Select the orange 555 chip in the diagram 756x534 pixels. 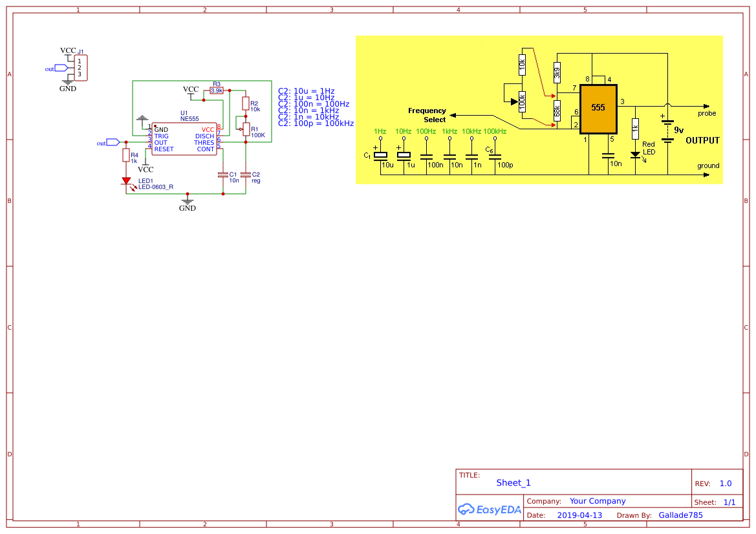coord(598,108)
